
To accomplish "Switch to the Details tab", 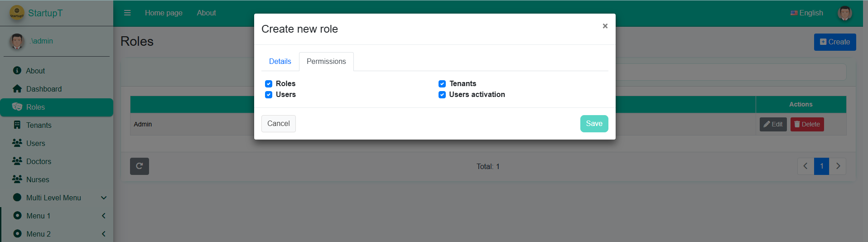I will click(280, 62).
